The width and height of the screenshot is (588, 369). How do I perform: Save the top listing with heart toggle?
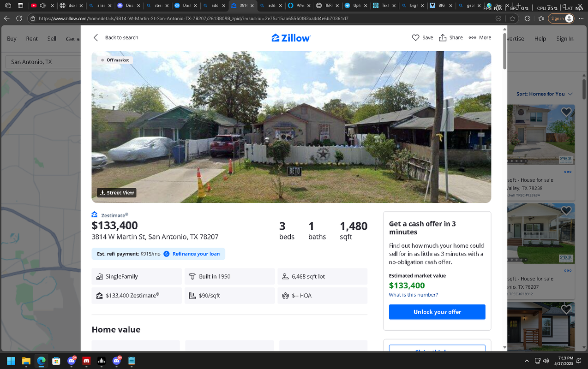[566, 112]
